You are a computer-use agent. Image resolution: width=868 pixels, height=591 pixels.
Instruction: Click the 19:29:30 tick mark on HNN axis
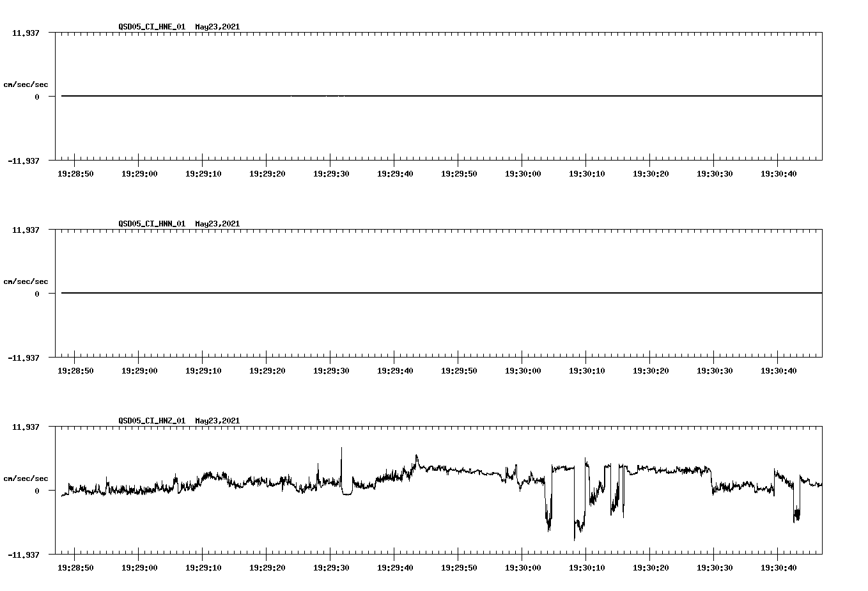click(330, 359)
